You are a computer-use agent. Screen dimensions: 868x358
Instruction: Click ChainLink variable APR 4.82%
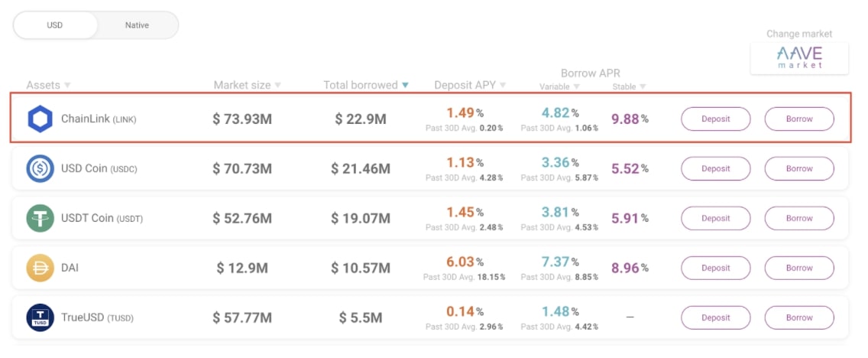pos(560,113)
